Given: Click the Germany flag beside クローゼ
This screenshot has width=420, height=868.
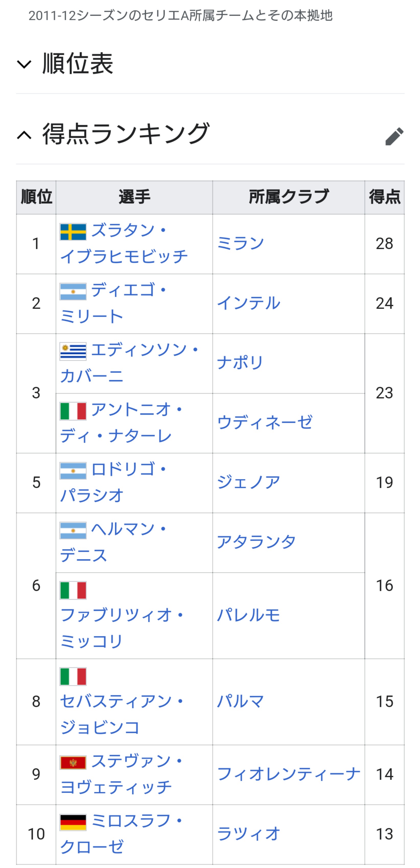Looking at the screenshot, I should (x=73, y=823).
